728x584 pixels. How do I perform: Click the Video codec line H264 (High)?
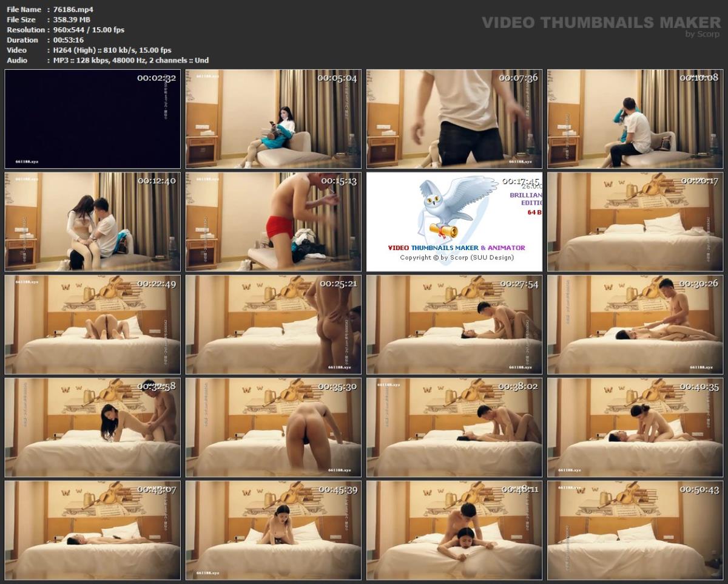pyautogui.click(x=75, y=50)
